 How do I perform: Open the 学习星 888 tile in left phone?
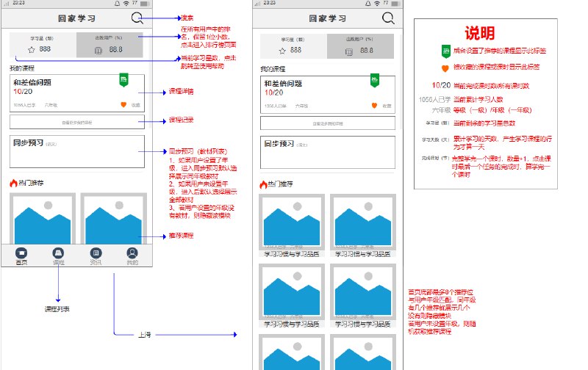[x=43, y=45]
